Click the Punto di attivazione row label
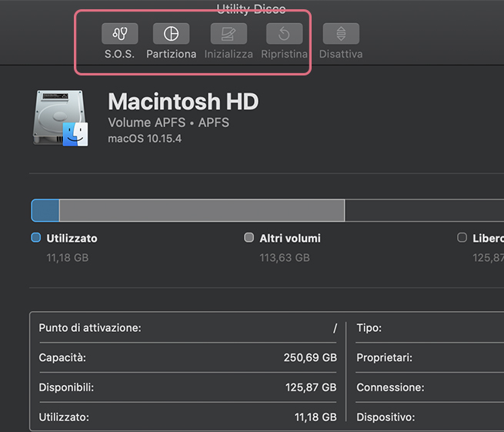The height and width of the screenshot is (432, 504). (90, 328)
